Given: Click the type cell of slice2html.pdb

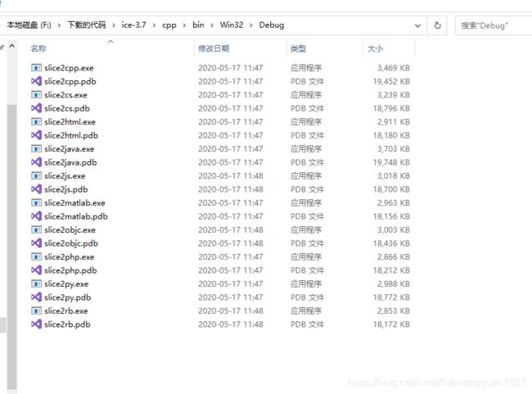Looking at the screenshot, I should [308, 135].
